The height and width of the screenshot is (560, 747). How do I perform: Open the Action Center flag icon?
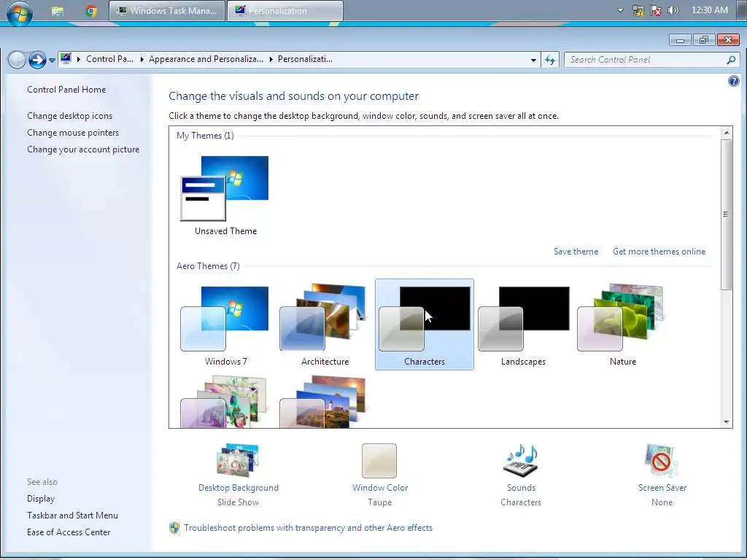(x=656, y=10)
